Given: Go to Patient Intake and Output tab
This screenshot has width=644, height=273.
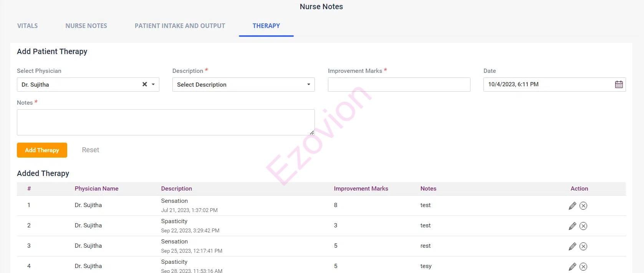Looking at the screenshot, I should pos(180,26).
